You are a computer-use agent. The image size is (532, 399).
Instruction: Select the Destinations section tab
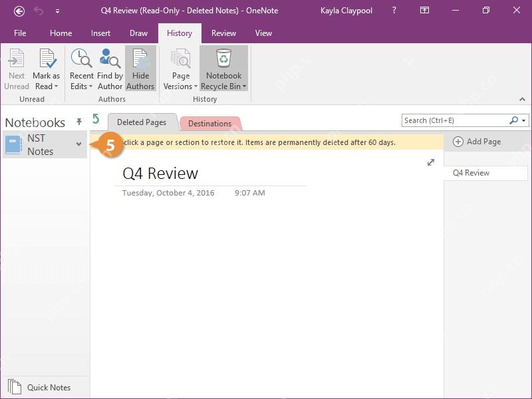[x=209, y=124]
